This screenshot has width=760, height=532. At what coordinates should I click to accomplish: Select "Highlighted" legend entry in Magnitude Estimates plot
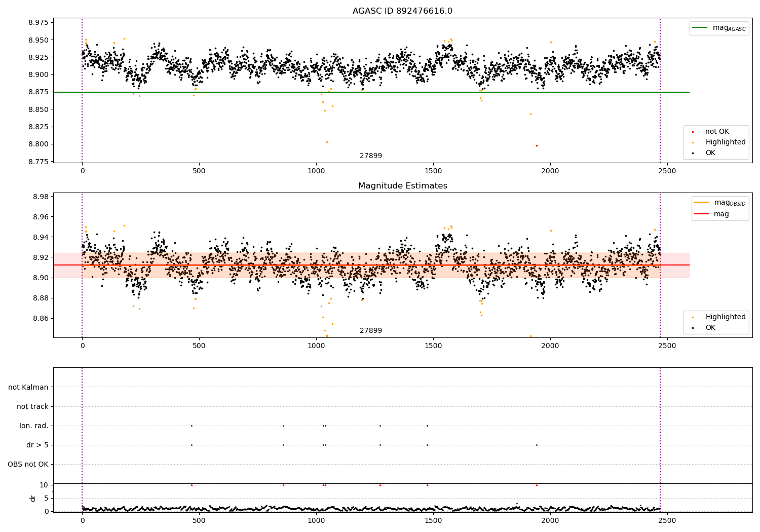[726, 317]
